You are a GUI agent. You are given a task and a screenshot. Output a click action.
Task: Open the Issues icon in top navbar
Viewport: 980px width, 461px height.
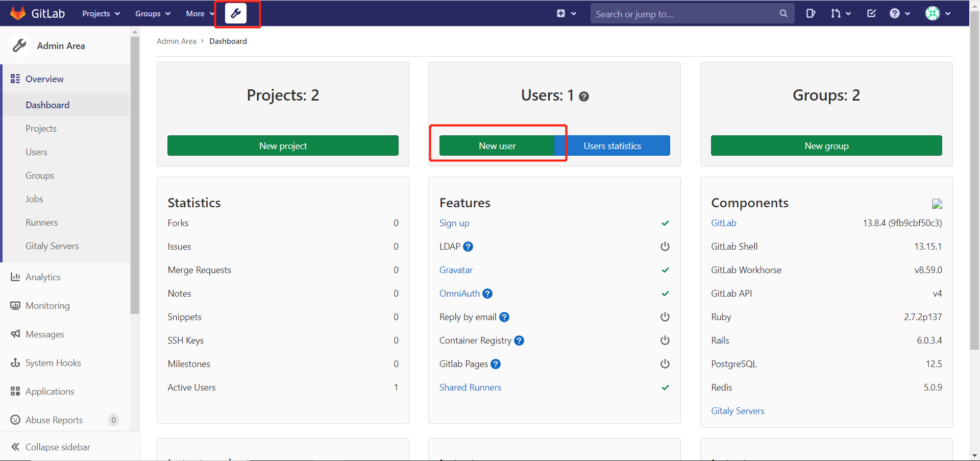(811, 13)
